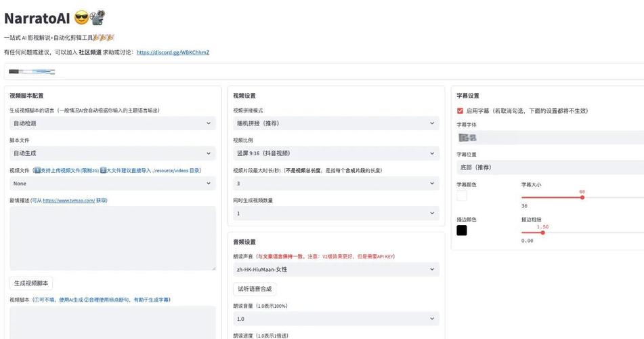
Task: Click the 音频设置 section heading
Action: (x=244, y=242)
